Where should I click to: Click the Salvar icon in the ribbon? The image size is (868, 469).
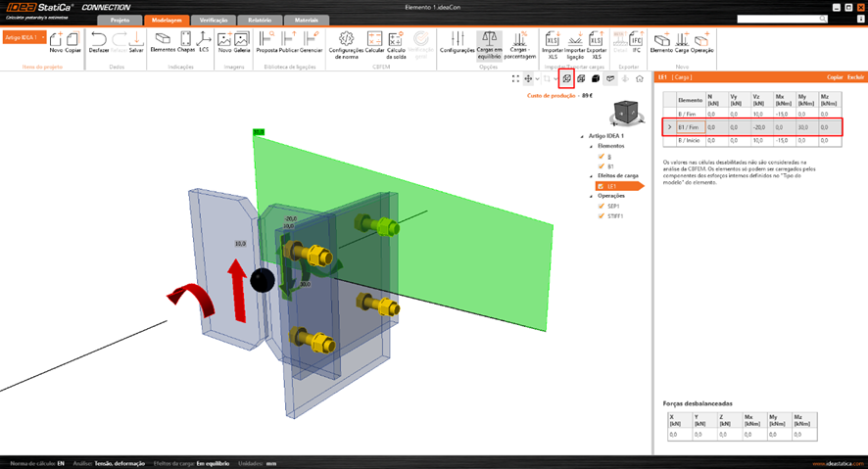[x=137, y=42]
